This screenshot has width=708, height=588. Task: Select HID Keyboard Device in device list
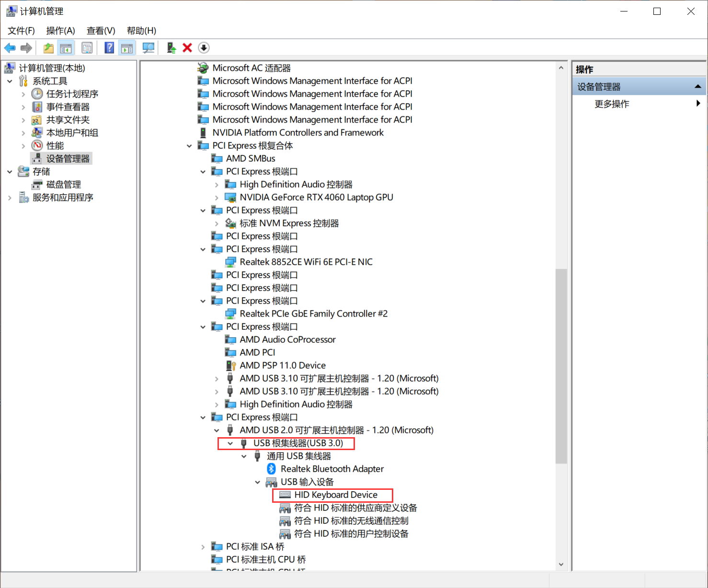pyautogui.click(x=335, y=495)
